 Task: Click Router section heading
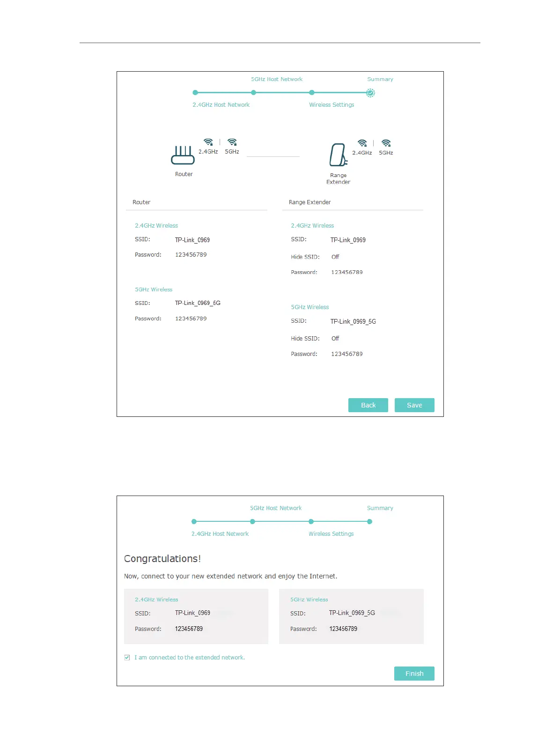pyautogui.click(x=141, y=202)
